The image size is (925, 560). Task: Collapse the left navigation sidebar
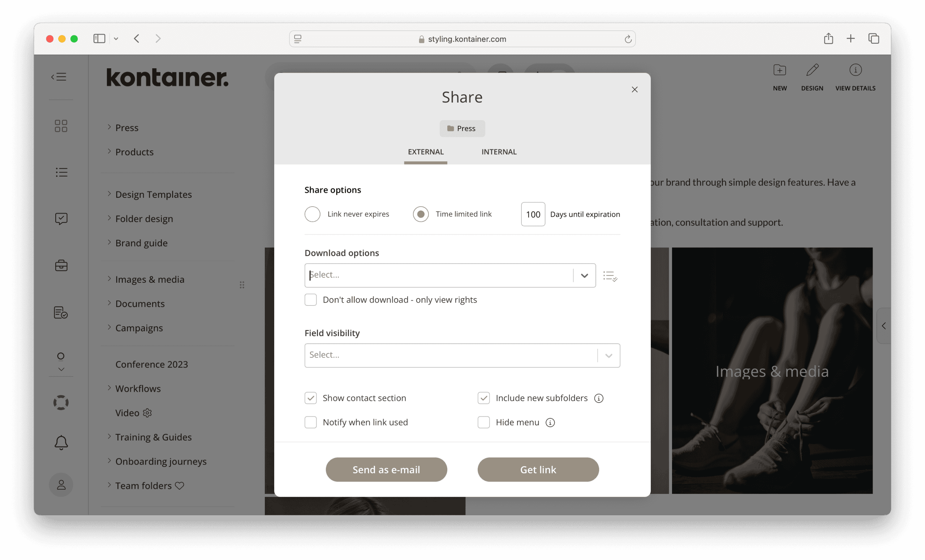pos(59,77)
